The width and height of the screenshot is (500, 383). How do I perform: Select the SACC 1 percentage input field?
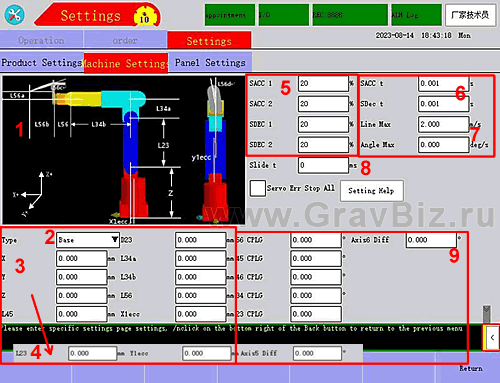point(323,83)
